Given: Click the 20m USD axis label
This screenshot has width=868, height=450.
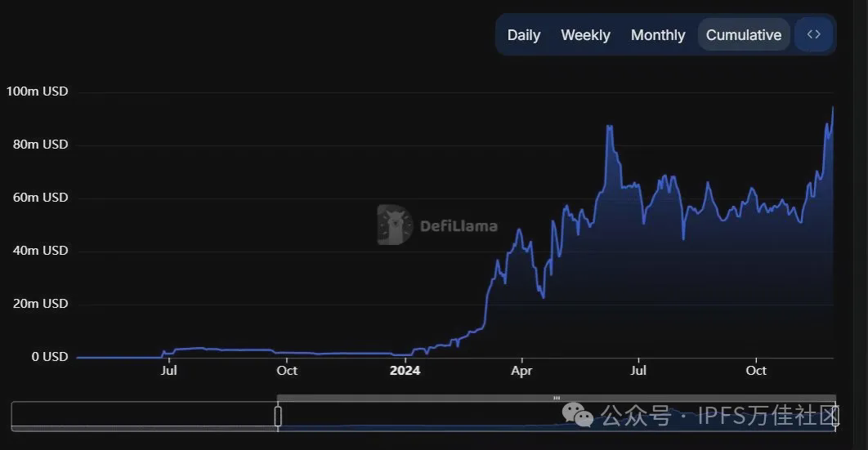Looking at the screenshot, I should [40, 304].
